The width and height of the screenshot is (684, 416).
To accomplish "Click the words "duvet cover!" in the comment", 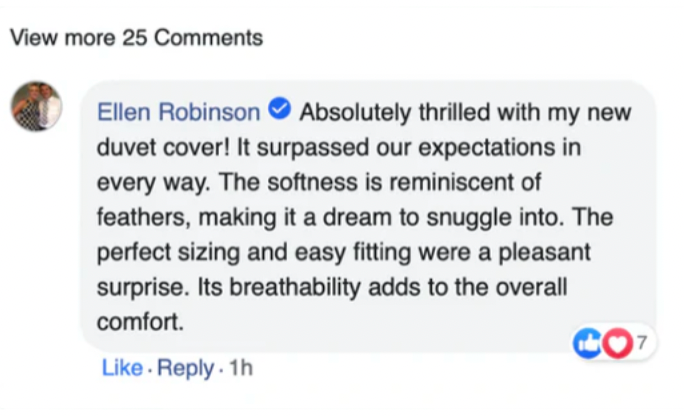I will tap(160, 147).
